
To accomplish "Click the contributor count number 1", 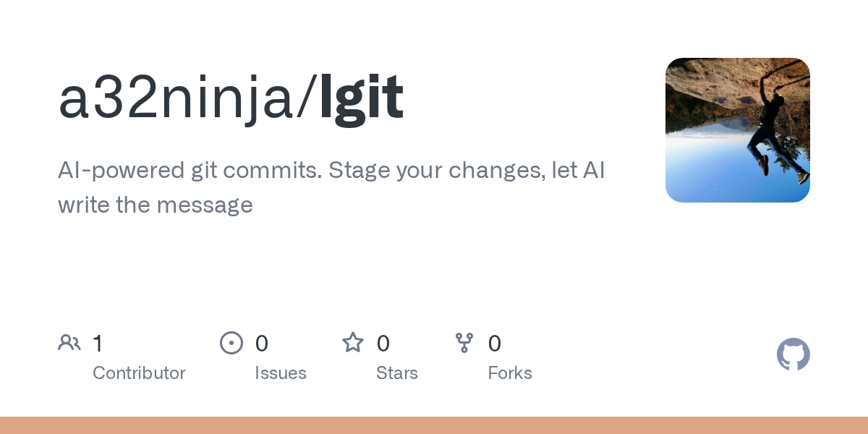I will click(x=98, y=344).
